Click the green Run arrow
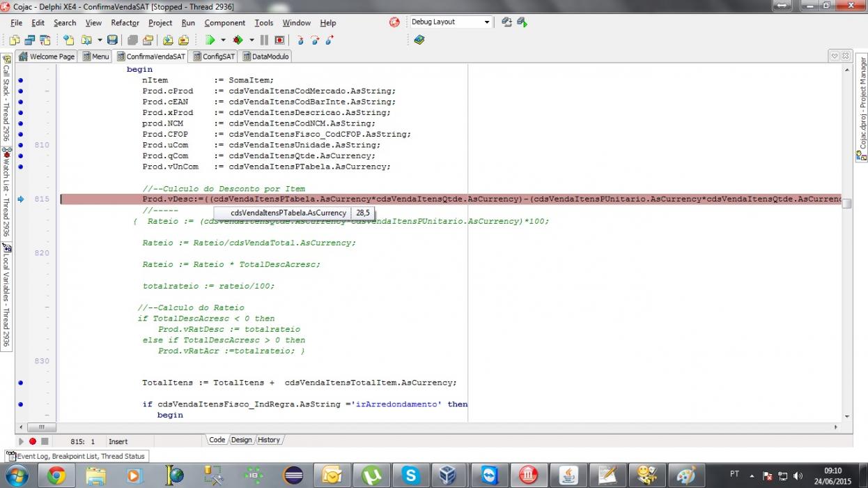 pyautogui.click(x=210, y=40)
